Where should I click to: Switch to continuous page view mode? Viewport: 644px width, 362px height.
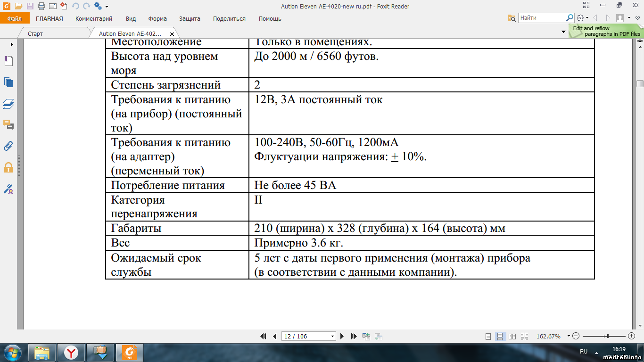[x=500, y=336]
